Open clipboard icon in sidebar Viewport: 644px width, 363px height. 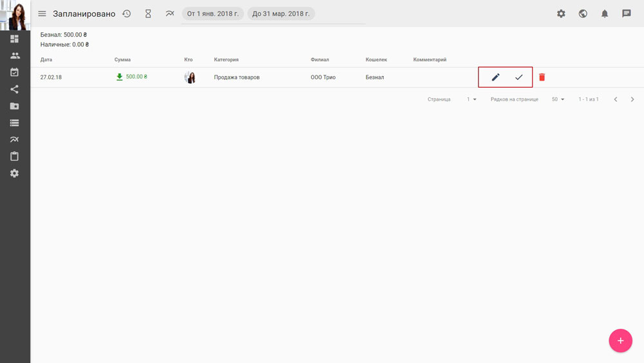click(x=14, y=156)
